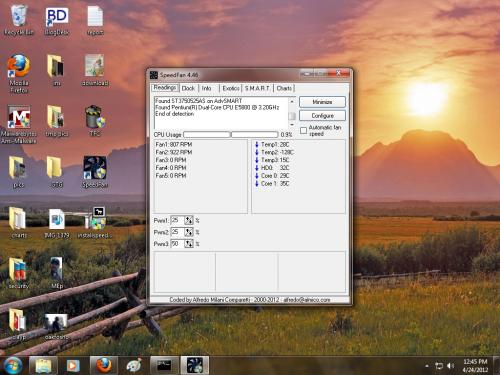Enable the Automatic fan speed checkbox
Image resolution: width=500 pixels, height=375 pixels.
click(x=303, y=130)
